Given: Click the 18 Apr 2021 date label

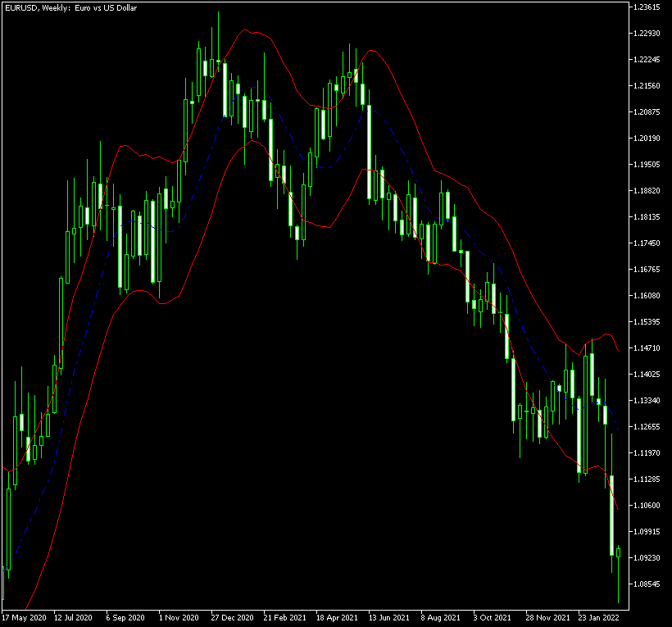Looking at the screenshot, I should point(337,617).
